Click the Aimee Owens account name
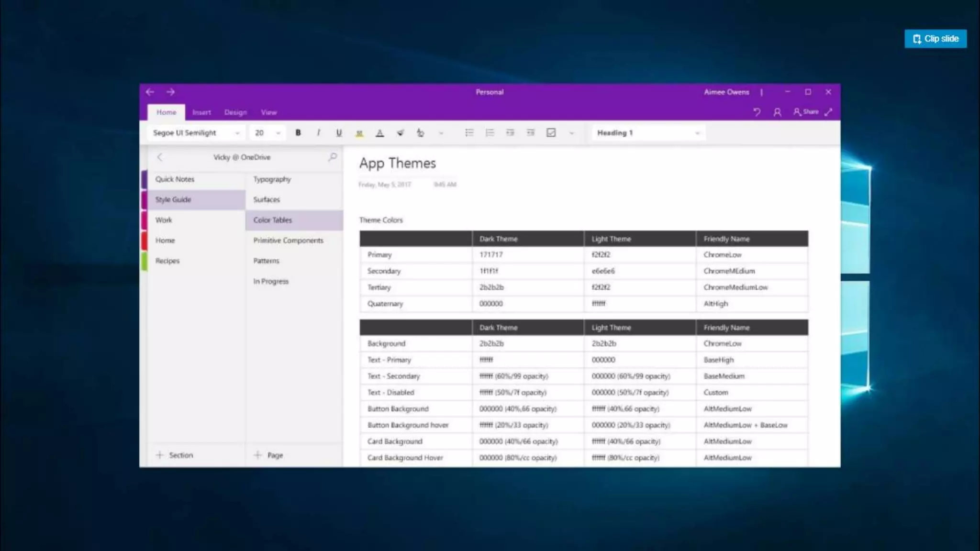 pos(726,92)
